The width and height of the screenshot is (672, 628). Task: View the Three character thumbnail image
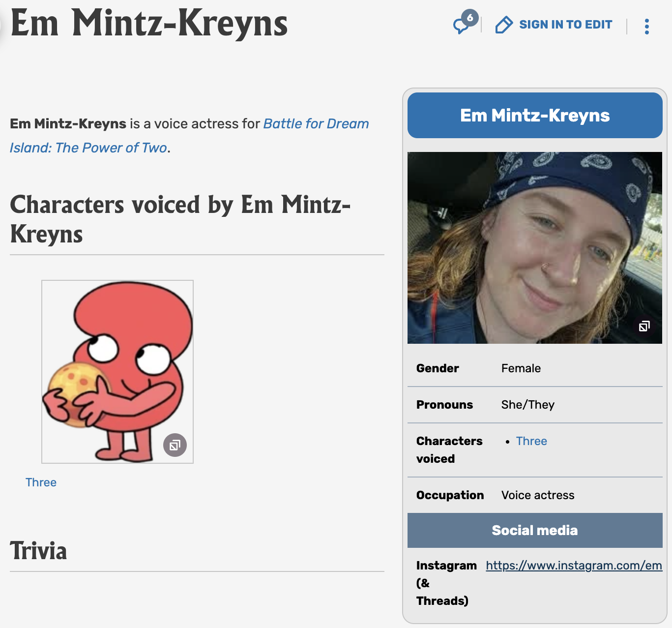pos(117,372)
